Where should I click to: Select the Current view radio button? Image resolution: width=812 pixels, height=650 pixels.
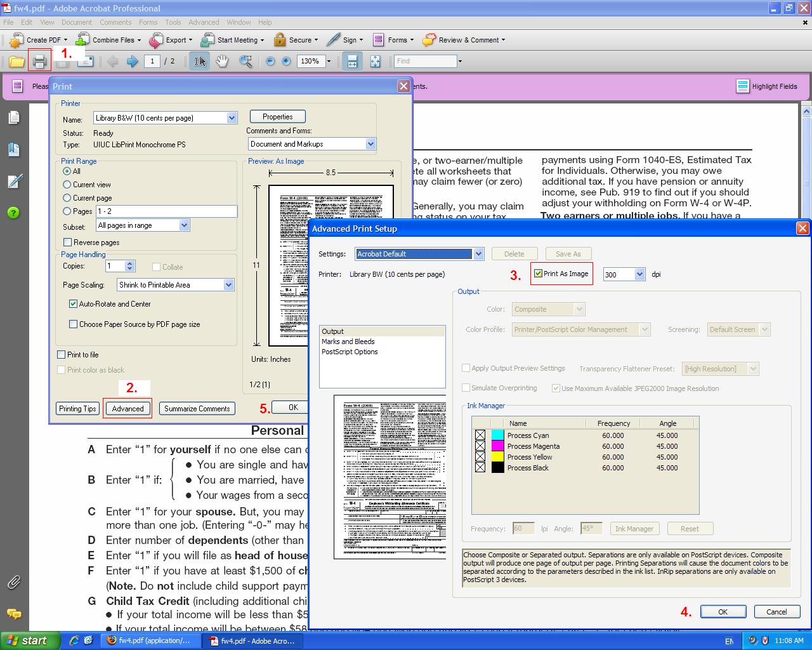tap(67, 185)
